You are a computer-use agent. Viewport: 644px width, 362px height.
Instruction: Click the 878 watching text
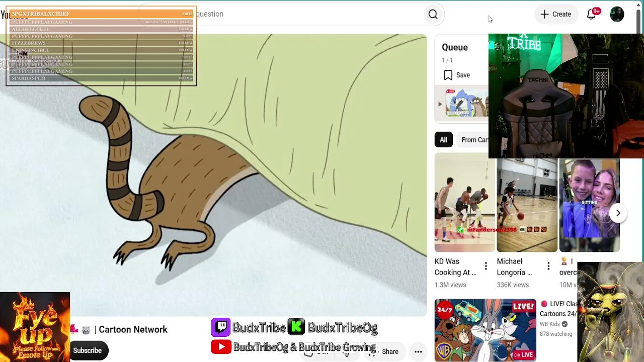pos(556,334)
